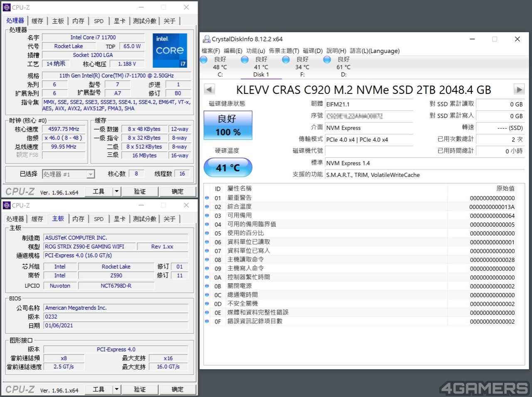Click the firmware field EIFM21.1
This screenshot has width=532, height=397.
(x=369, y=104)
